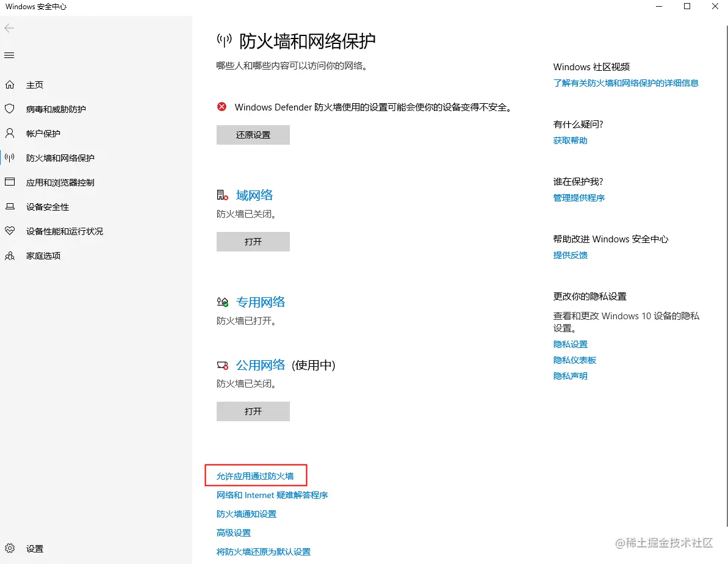
Task: Click the app and browser control icon
Action: (x=10, y=182)
